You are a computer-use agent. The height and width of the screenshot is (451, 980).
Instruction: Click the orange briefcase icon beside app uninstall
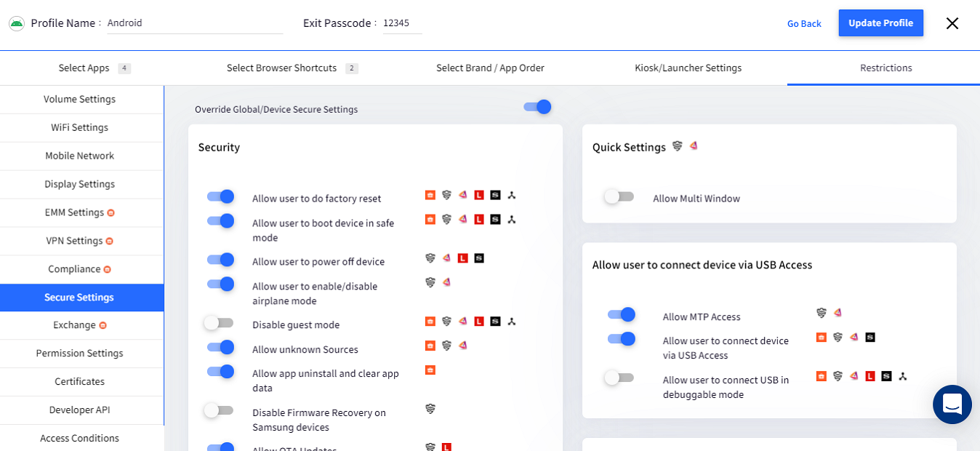(x=430, y=370)
